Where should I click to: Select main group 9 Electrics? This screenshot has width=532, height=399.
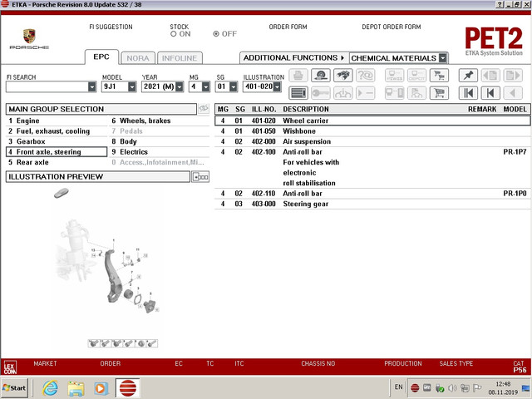pyautogui.click(x=160, y=152)
